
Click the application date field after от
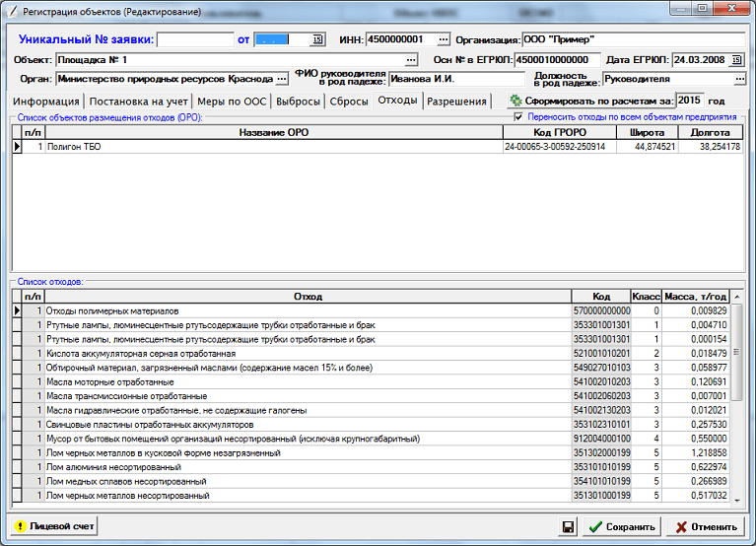coord(283,39)
